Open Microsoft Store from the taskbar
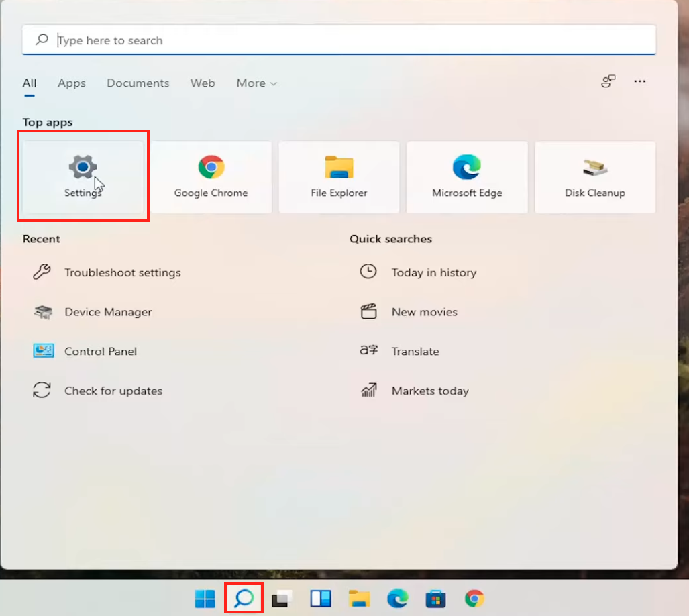The width and height of the screenshot is (689, 616). pyautogui.click(x=435, y=599)
